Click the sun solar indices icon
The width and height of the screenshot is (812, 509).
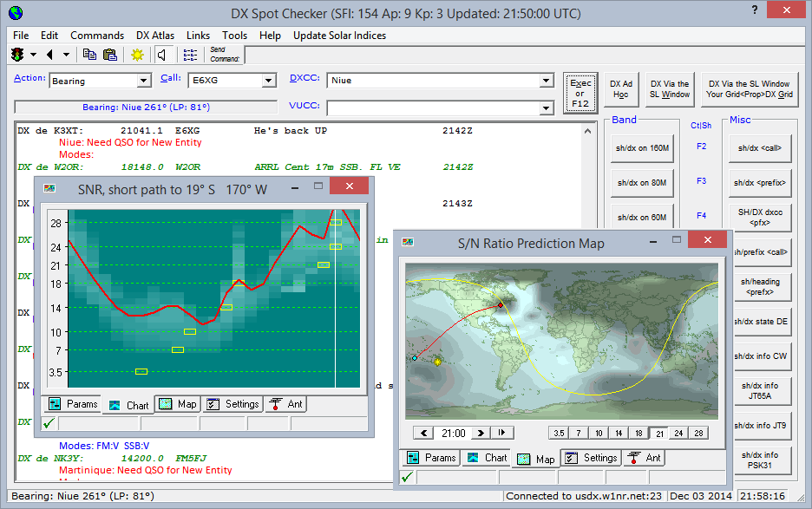[137, 55]
